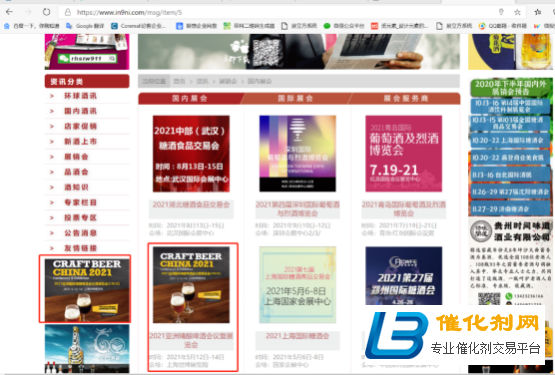555x375 pixels.
Task: Open 10.20-22 上海国际糖酒会 entry
Action: tap(510, 141)
